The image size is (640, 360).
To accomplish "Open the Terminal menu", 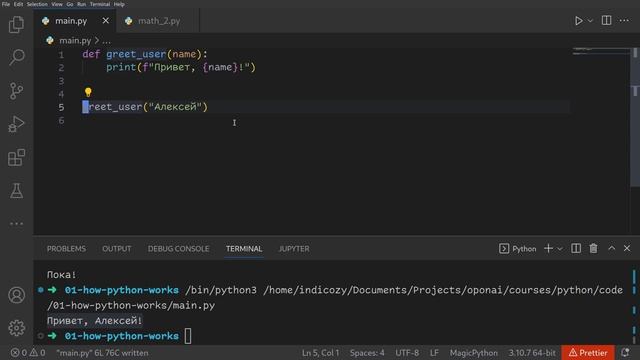I will (x=100, y=4).
